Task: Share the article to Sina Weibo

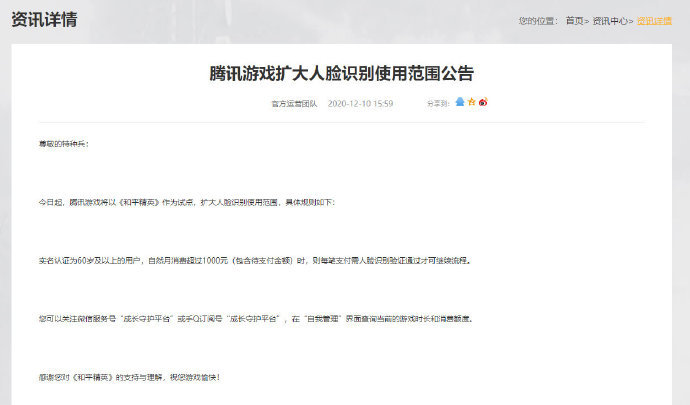Action: [483, 102]
